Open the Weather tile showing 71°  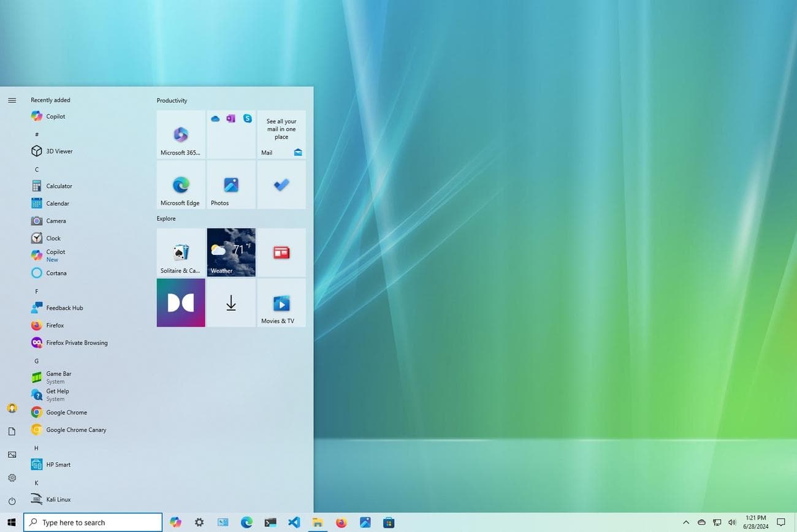pyautogui.click(x=231, y=253)
